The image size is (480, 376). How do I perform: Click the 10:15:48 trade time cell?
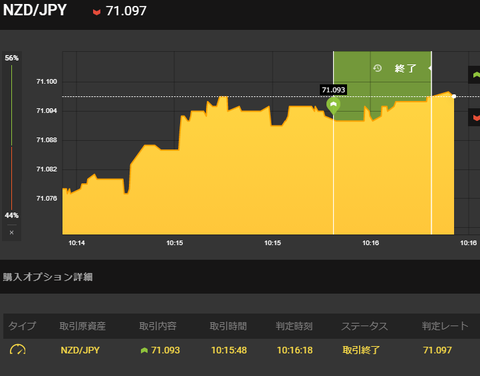tap(229, 350)
